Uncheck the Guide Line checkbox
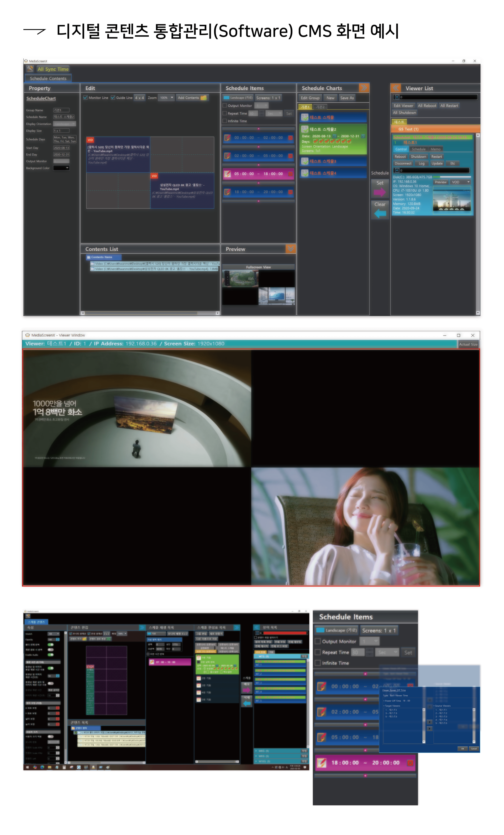 pos(113,98)
